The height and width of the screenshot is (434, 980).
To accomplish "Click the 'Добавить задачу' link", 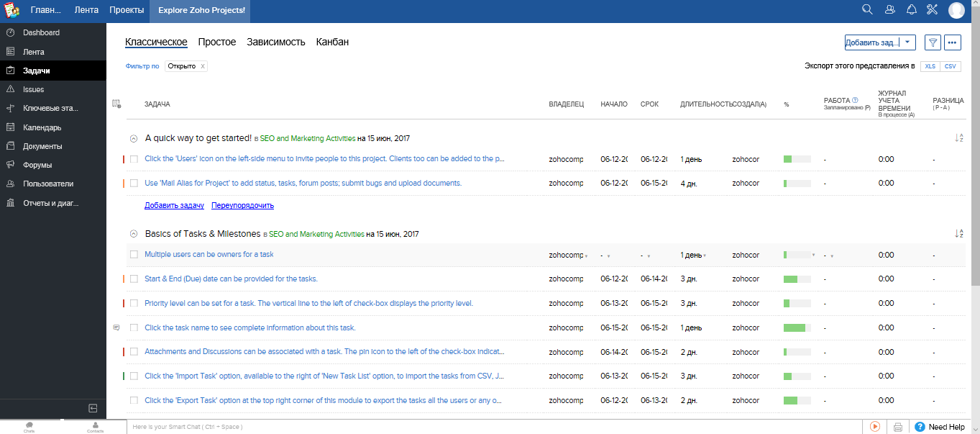I will click(x=174, y=206).
